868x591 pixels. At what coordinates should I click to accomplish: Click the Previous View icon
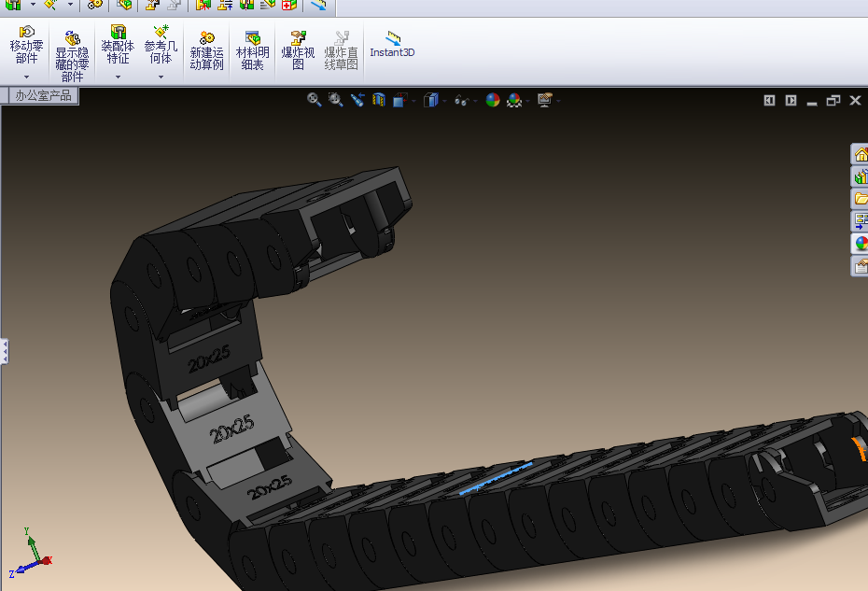click(x=357, y=100)
